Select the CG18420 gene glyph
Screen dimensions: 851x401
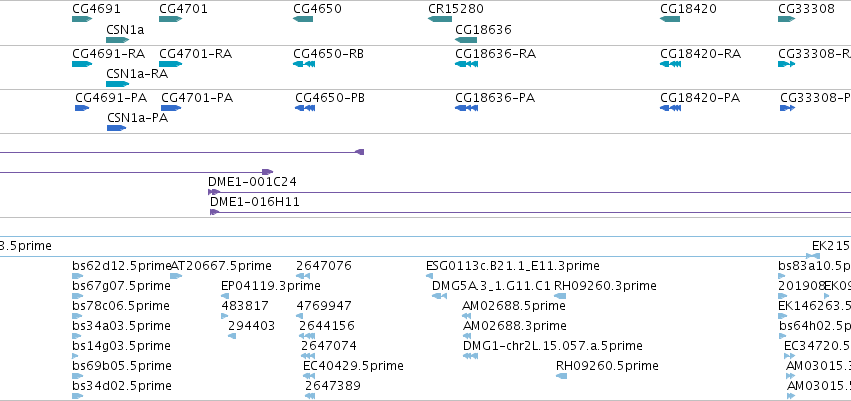670,19
